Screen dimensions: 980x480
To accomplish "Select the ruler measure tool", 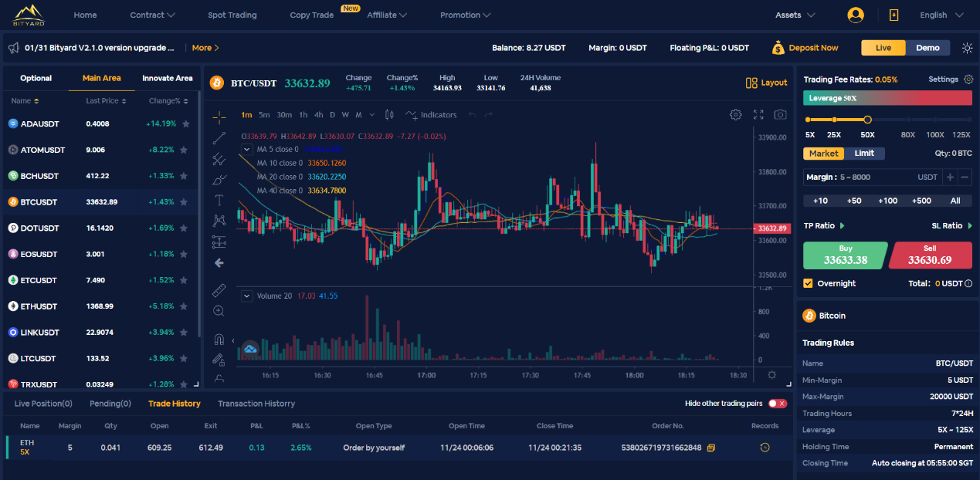I will (x=219, y=290).
